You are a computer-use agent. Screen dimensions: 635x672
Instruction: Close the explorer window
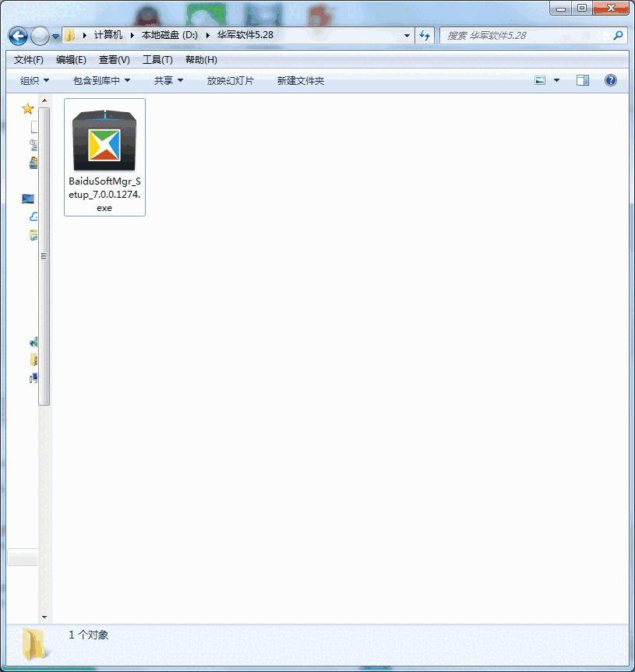pyautogui.click(x=611, y=8)
